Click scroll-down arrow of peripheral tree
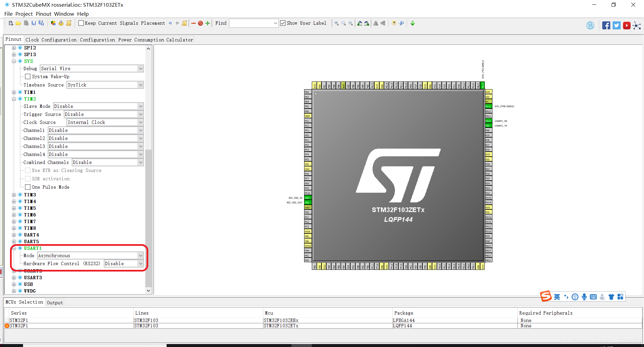Screen dimensions: 644x347 coord(149,291)
